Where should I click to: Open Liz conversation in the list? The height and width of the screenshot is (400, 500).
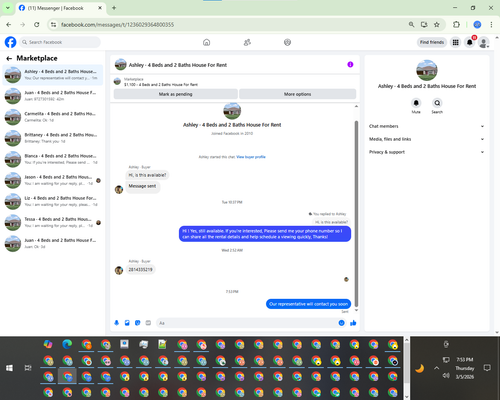(x=53, y=201)
